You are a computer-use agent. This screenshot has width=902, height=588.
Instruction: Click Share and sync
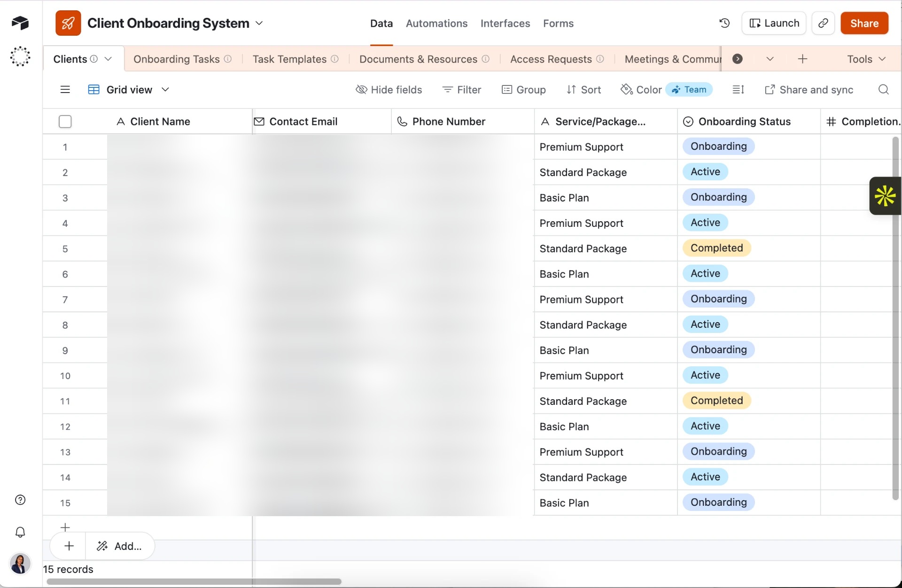click(x=809, y=90)
